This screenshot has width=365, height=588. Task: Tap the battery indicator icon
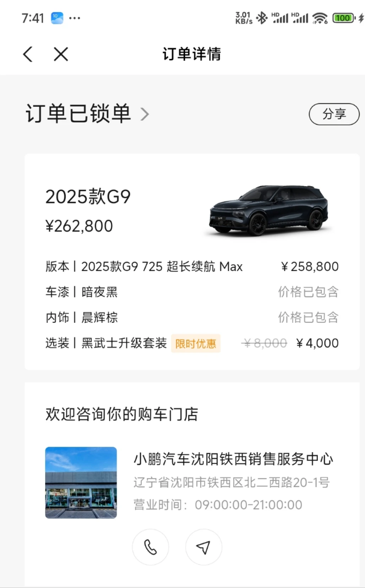(343, 18)
